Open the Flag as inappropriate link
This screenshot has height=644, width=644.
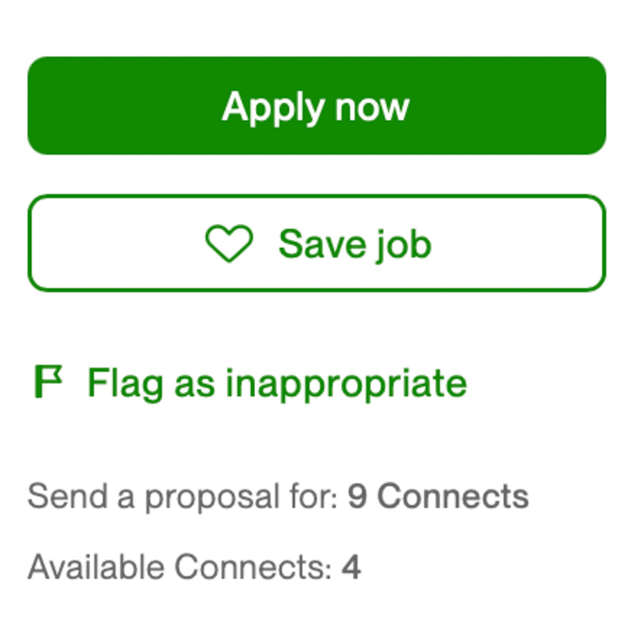coord(277,383)
